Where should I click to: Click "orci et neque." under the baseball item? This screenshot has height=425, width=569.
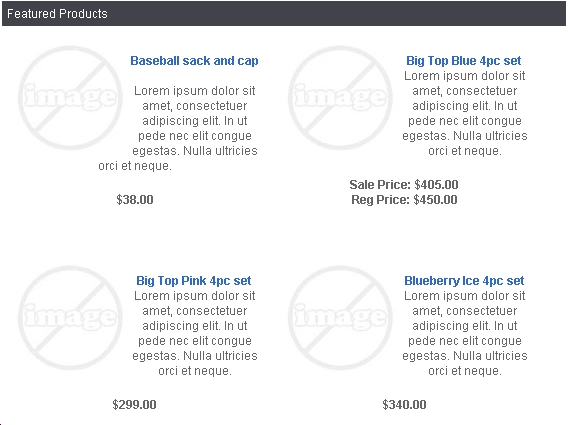pyautogui.click(x=135, y=166)
